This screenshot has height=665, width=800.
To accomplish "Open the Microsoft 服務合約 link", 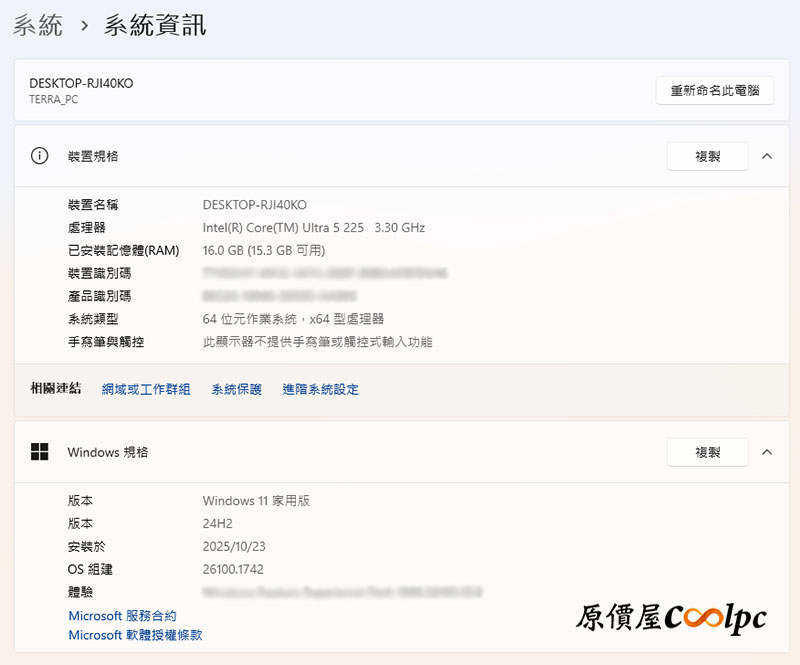I will click(122, 616).
